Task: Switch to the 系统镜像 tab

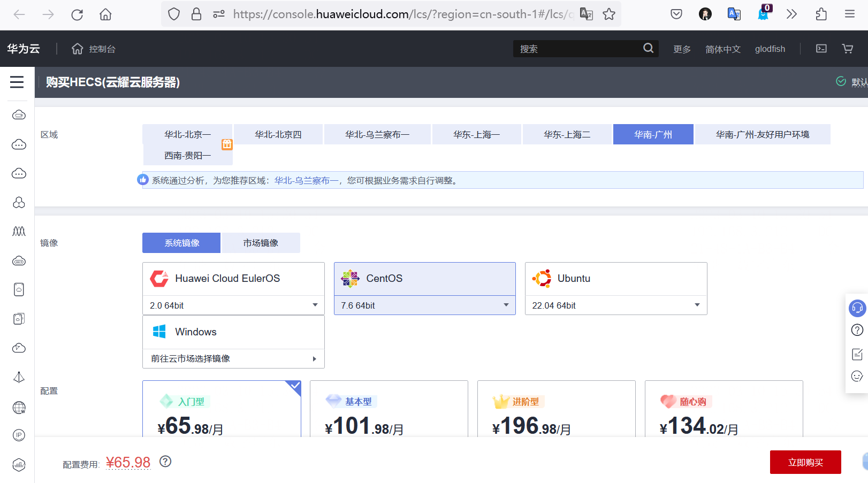Action: click(x=181, y=243)
